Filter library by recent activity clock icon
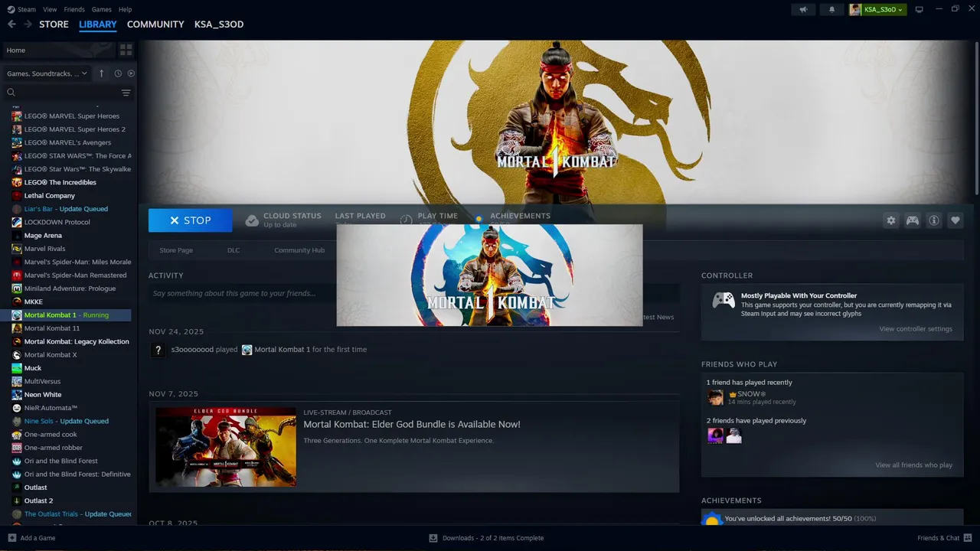Screen dimensions: 980x551 [118, 73]
